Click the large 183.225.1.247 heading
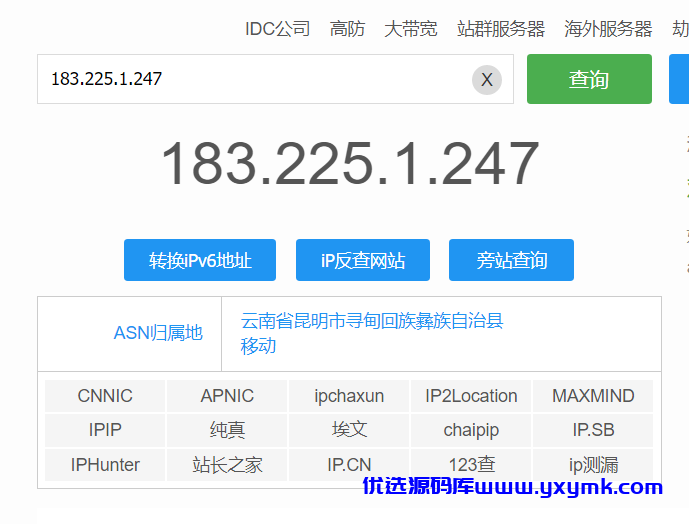The height and width of the screenshot is (524, 689). click(350, 163)
